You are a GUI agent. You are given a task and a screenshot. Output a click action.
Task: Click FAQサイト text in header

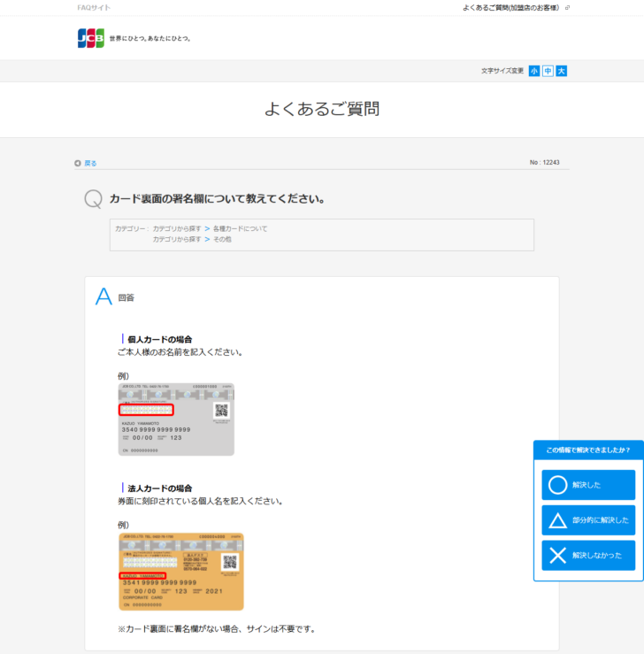click(x=94, y=7)
